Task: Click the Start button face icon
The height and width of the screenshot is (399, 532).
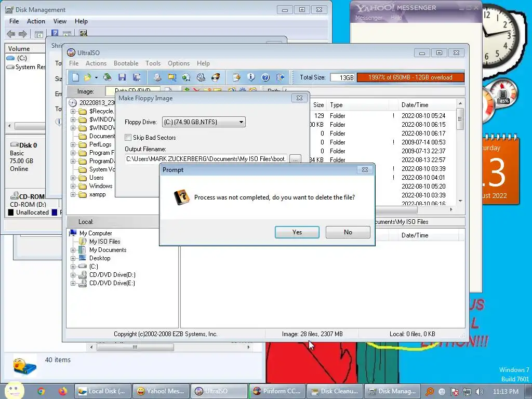Action: coord(14,391)
